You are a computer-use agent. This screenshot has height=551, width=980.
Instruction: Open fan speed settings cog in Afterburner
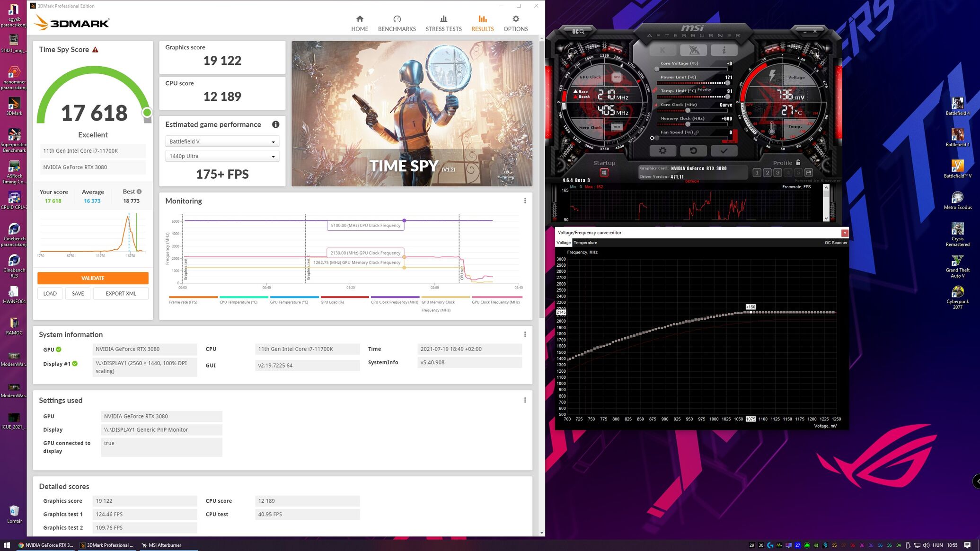[652, 138]
